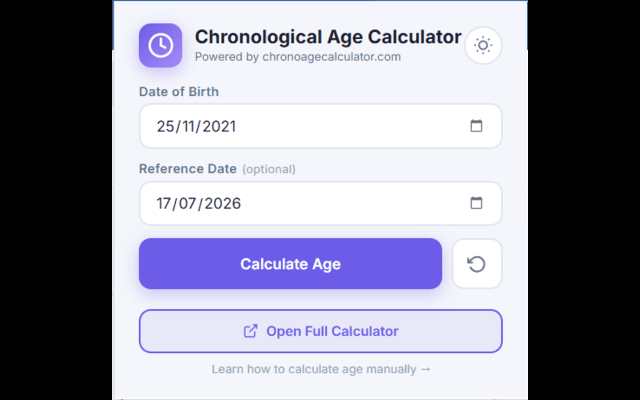Select the month 11 in Date of Birth

[x=188, y=126]
